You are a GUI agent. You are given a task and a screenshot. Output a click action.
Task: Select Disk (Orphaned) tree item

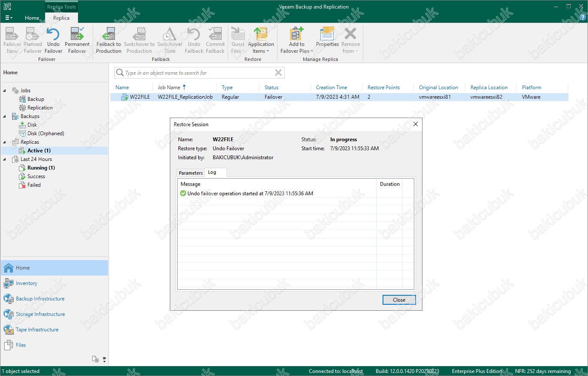45,133
